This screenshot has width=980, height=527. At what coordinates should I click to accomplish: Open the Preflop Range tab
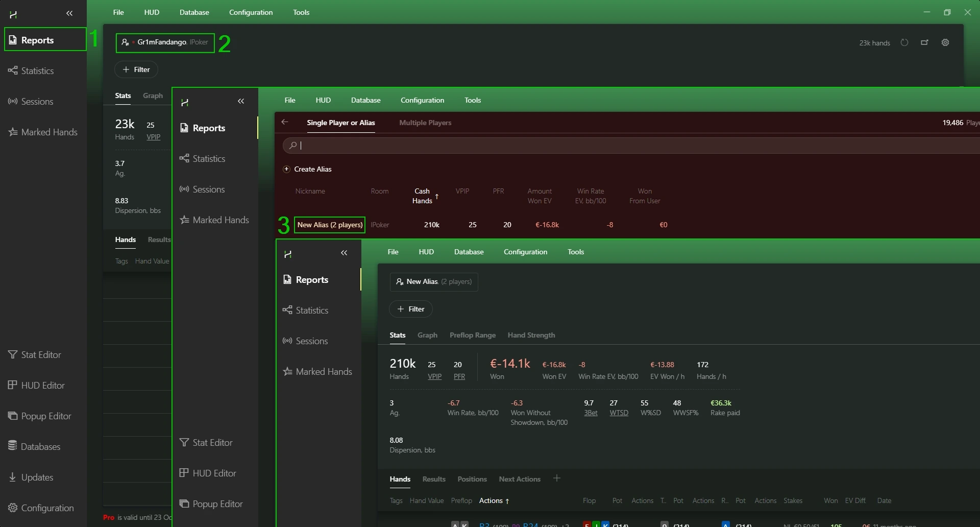[x=472, y=336]
